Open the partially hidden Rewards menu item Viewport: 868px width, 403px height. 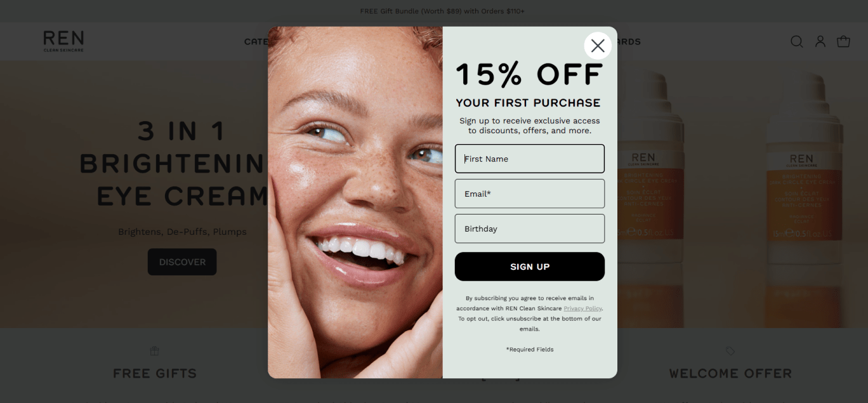click(629, 41)
